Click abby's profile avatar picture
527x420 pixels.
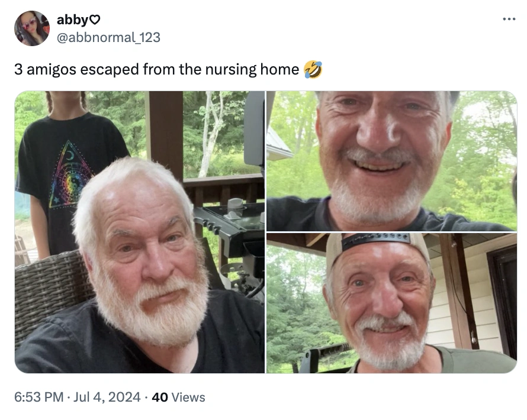[32, 28]
